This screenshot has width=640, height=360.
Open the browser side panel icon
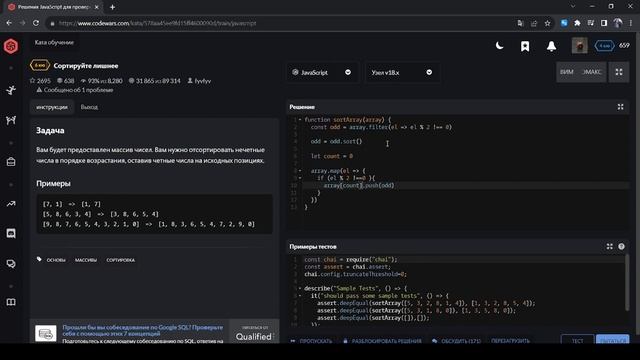coord(604,23)
